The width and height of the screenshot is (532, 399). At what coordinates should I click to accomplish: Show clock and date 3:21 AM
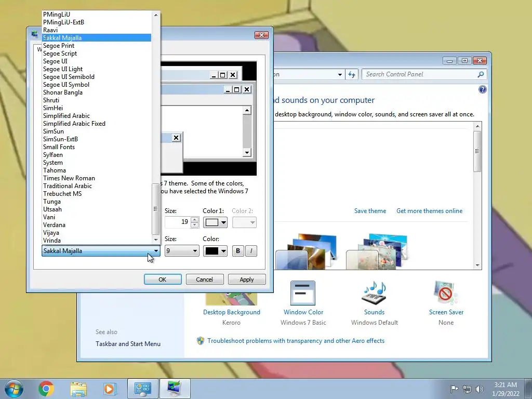coord(506,389)
